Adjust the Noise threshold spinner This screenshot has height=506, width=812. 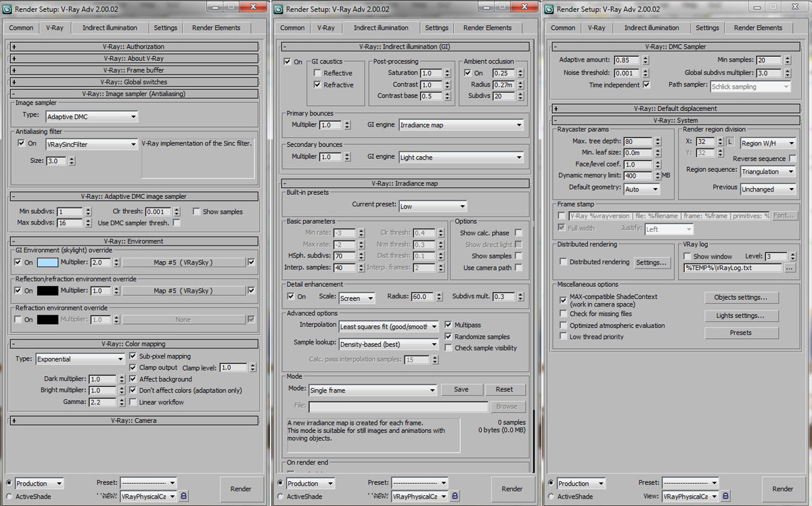(646, 73)
